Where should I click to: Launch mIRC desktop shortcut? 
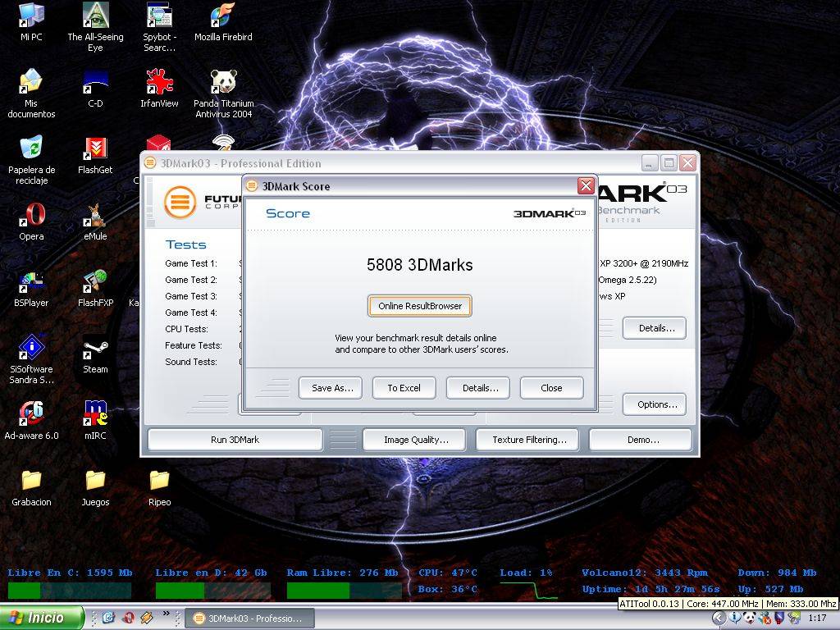(95, 420)
